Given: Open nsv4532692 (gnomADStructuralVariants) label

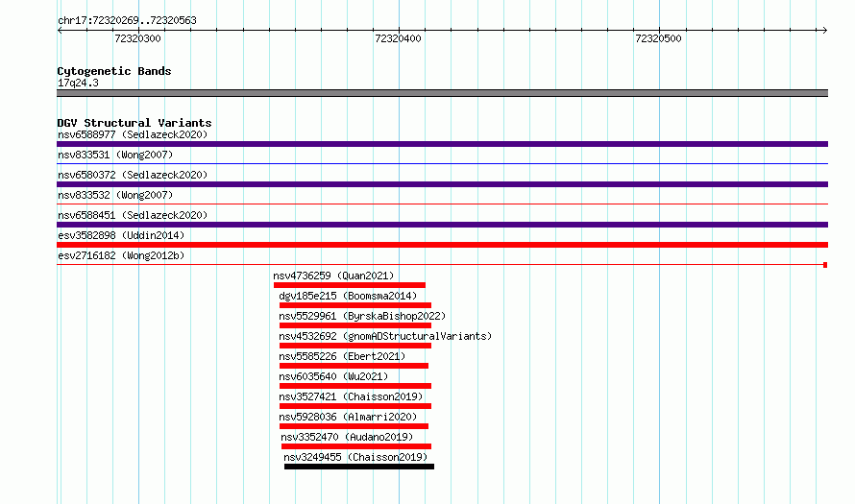Looking at the screenshot, I should click(x=385, y=336).
